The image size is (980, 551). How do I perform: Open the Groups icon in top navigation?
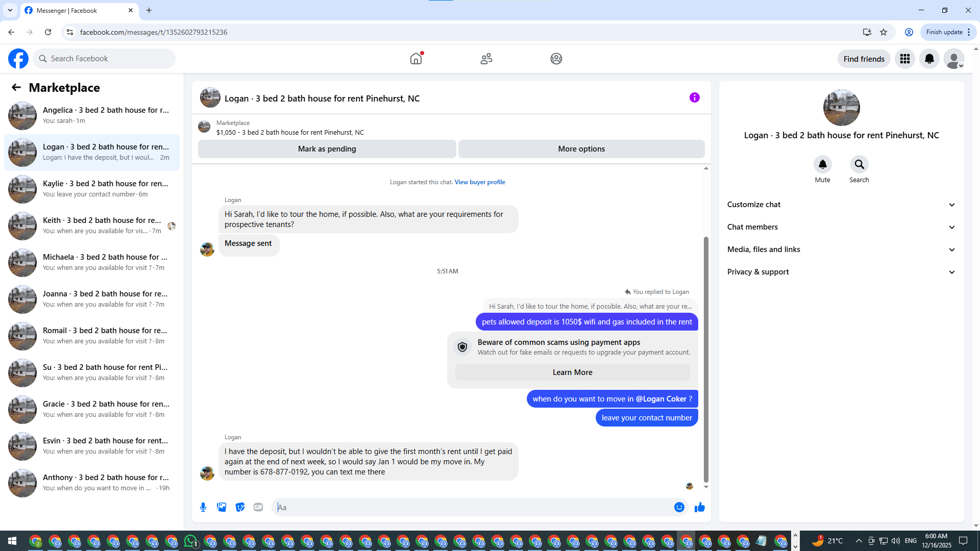tap(556, 59)
